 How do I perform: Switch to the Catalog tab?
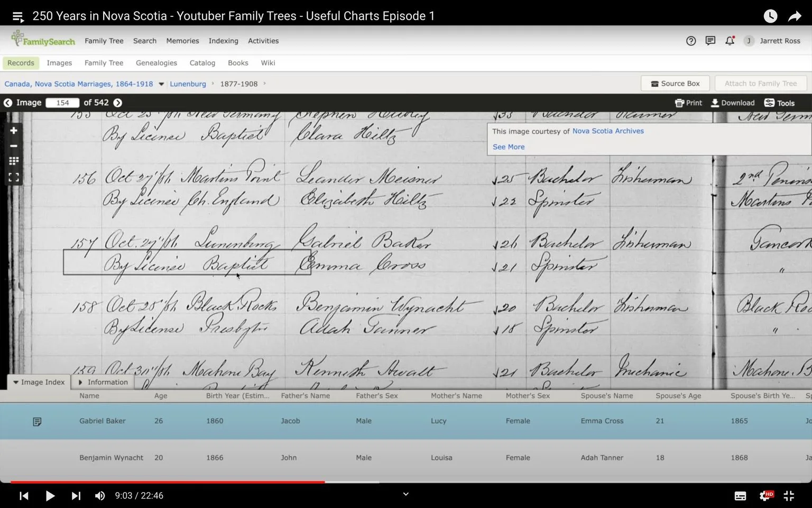coord(202,63)
